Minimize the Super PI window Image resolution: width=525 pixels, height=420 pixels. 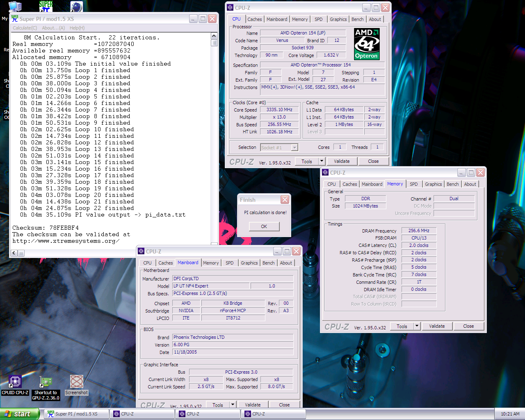pyautogui.click(x=193, y=19)
